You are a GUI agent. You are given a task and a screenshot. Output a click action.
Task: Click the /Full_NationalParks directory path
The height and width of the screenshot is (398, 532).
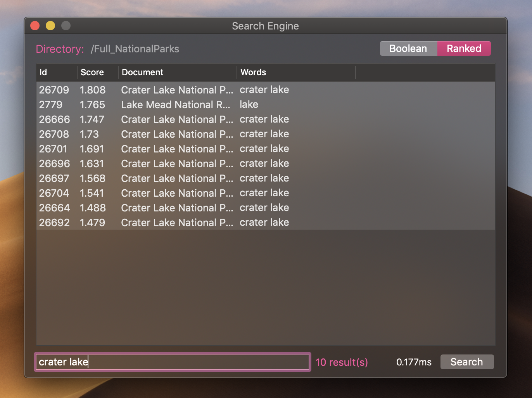point(135,49)
